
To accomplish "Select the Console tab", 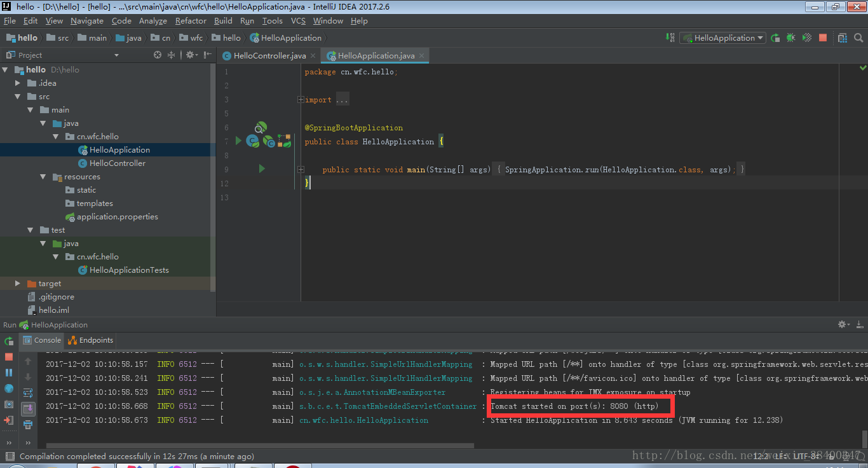I will tap(42, 340).
